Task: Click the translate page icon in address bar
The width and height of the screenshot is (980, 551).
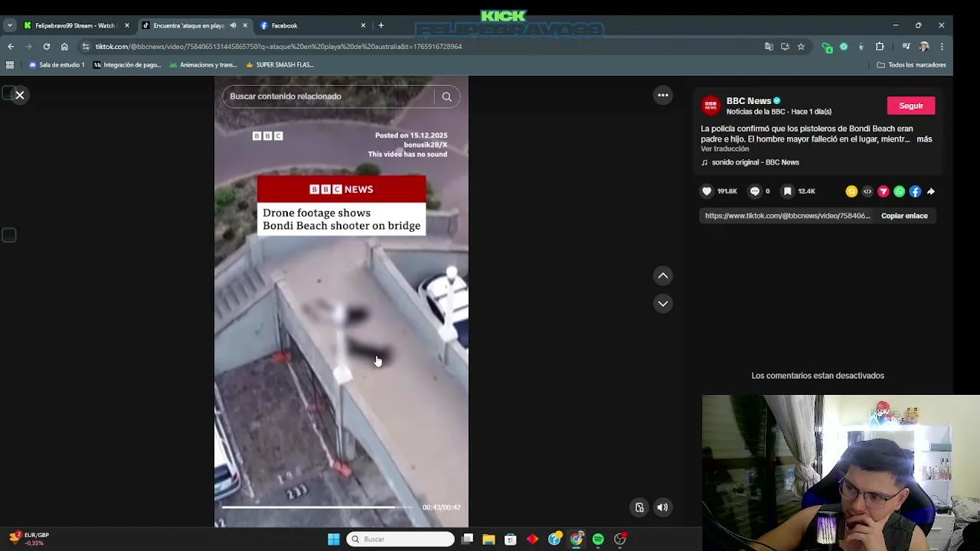Action: tap(769, 47)
